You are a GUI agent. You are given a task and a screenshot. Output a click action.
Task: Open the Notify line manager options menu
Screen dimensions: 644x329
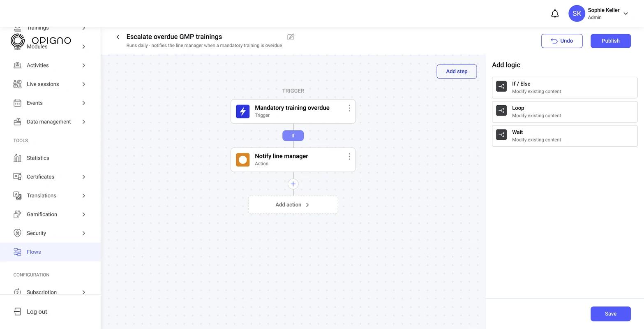click(349, 157)
